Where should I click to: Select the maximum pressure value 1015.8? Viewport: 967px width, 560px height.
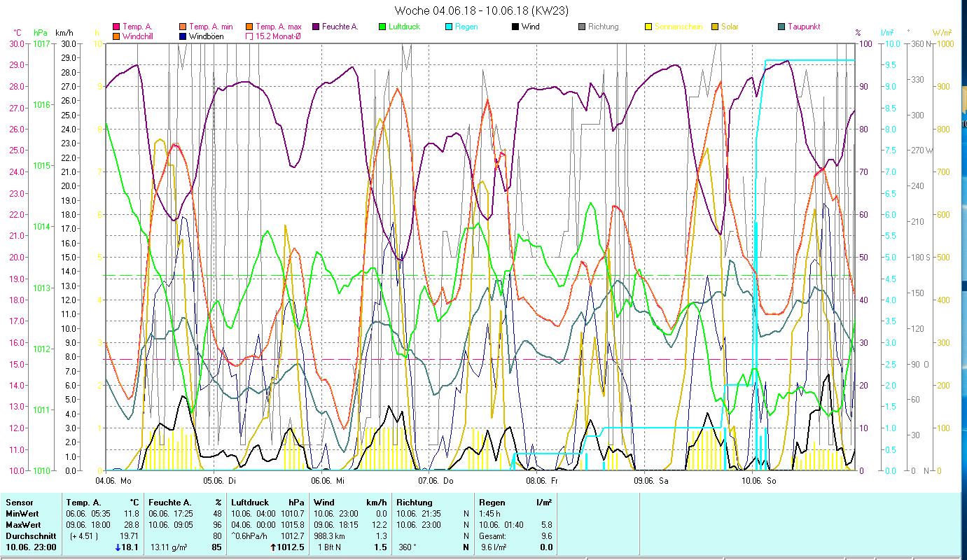pyautogui.click(x=294, y=525)
